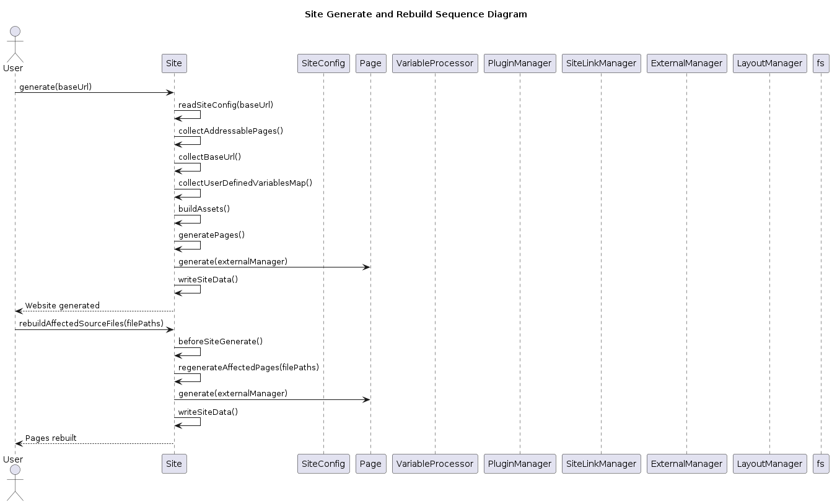This screenshot has height=504, width=832.
Task: Click the "writeSiteData()" label just above "Website generated"
Action: (208, 279)
